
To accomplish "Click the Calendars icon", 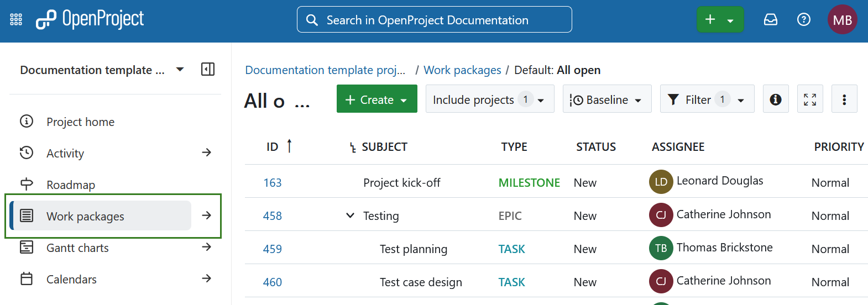I will click(27, 278).
